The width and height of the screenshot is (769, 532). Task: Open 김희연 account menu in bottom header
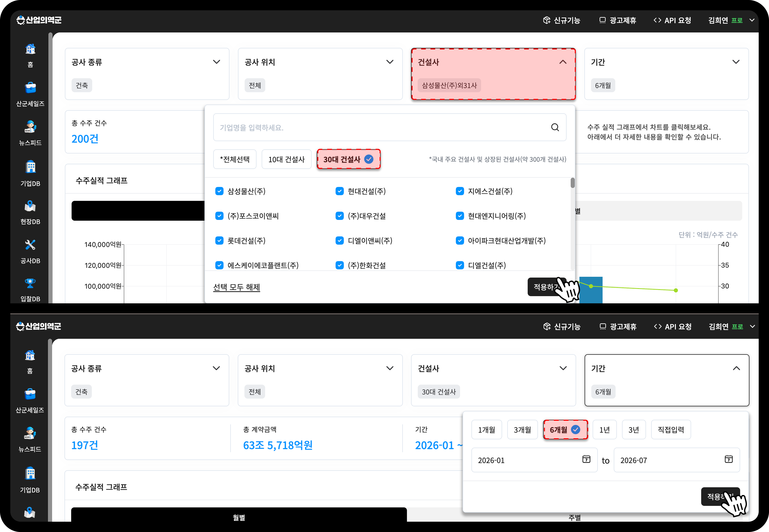pyautogui.click(x=732, y=327)
